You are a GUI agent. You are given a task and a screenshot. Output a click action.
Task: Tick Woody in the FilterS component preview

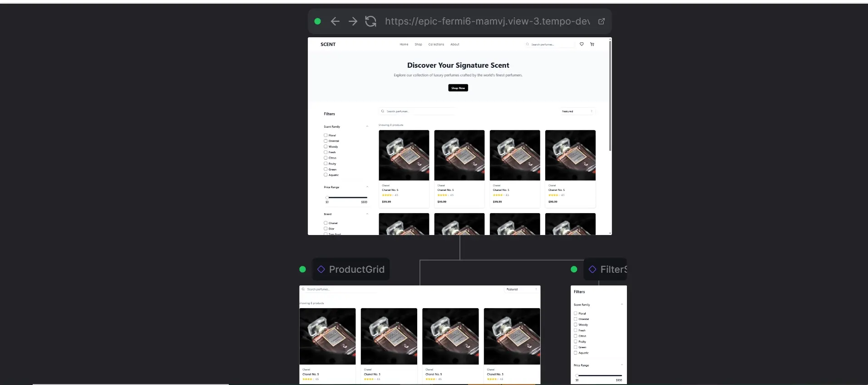pyautogui.click(x=576, y=325)
